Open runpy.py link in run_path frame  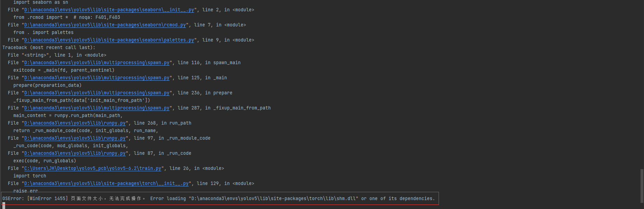coord(75,123)
